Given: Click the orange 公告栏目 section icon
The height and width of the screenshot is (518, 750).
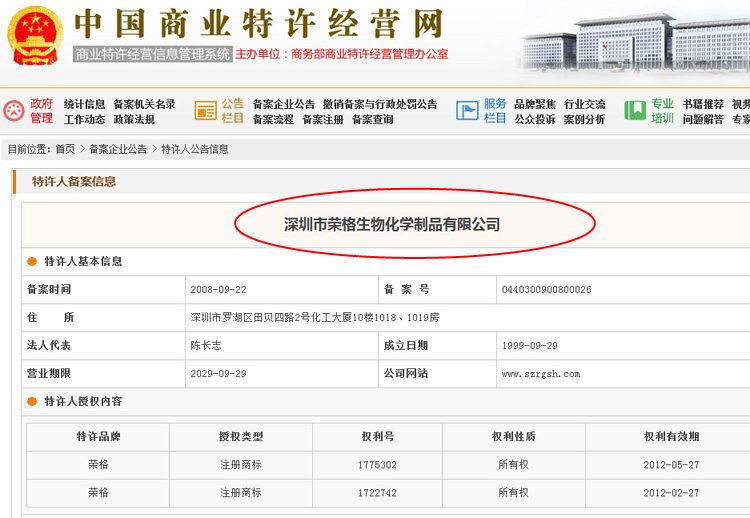Looking at the screenshot, I should [205, 111].
